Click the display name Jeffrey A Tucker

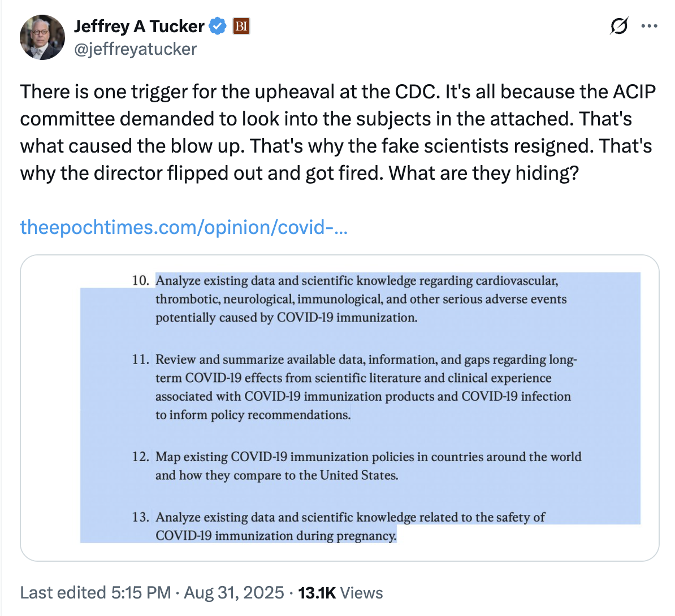click(139, 26)
